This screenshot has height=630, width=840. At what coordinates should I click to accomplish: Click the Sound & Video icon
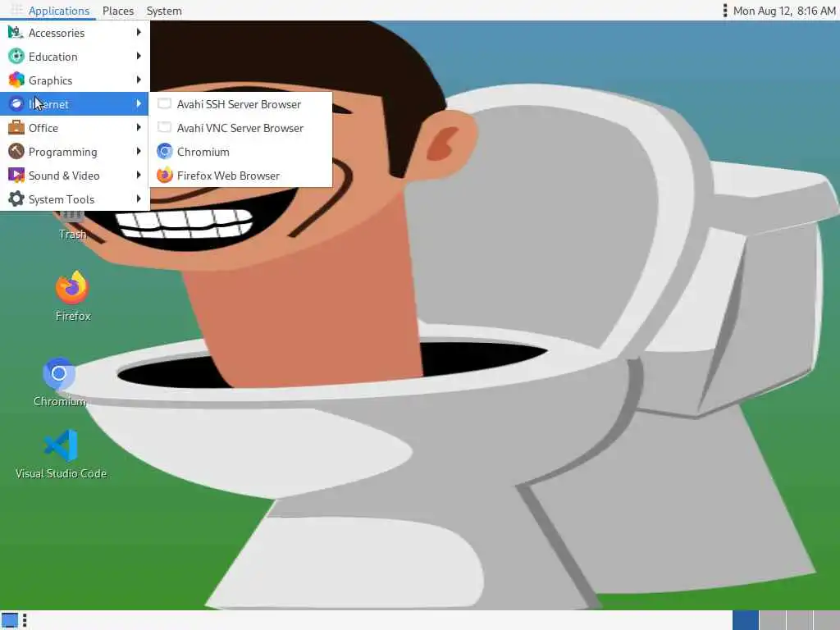[16, 176]
